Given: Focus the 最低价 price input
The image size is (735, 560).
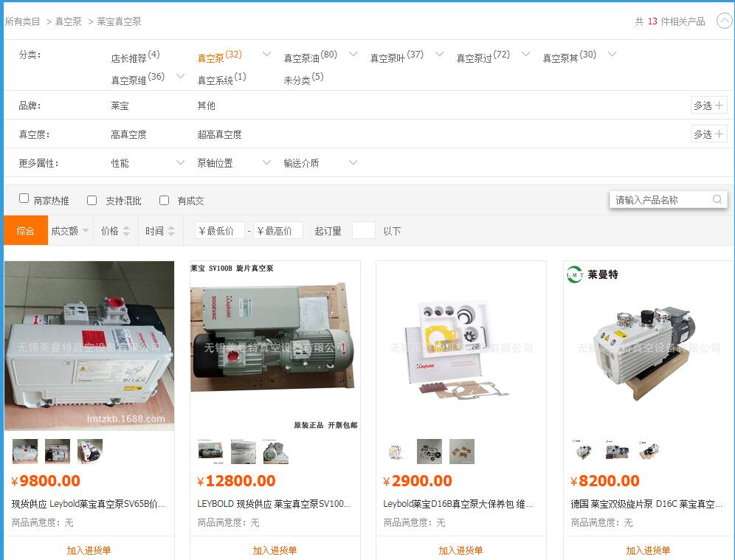Looking at the screenshot, I should (220, 230).
